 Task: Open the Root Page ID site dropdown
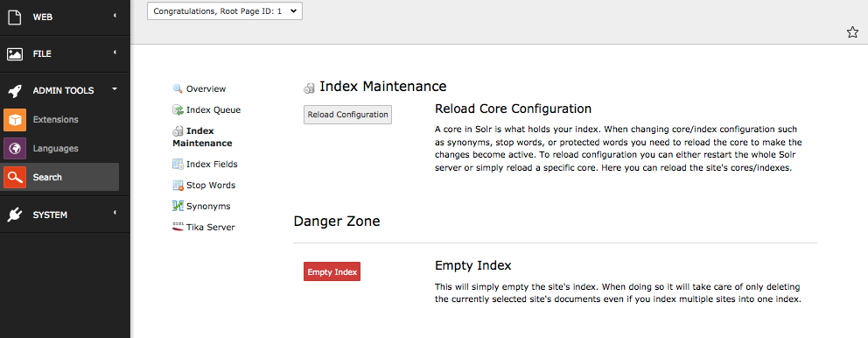click(x=225, y=11)
